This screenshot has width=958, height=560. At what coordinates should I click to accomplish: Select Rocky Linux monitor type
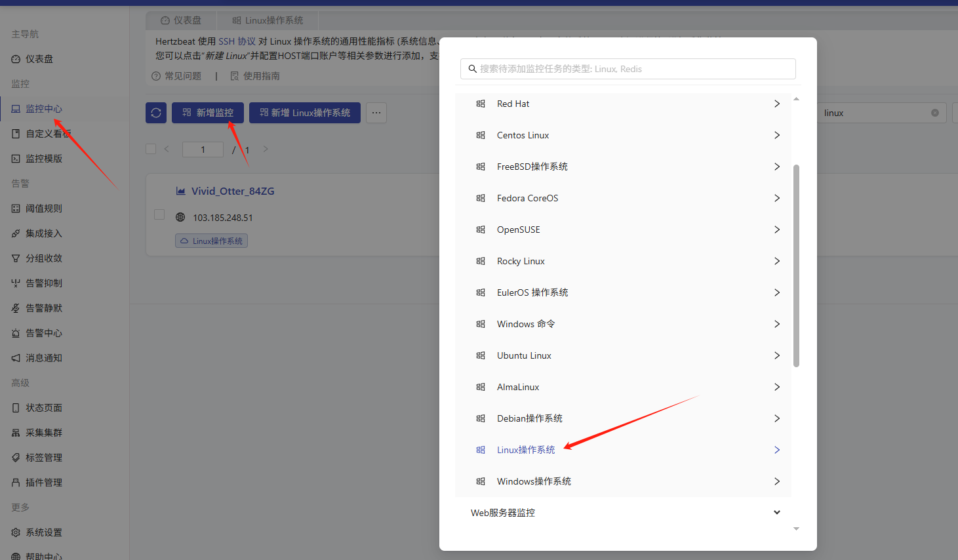(x=623, y=261)
